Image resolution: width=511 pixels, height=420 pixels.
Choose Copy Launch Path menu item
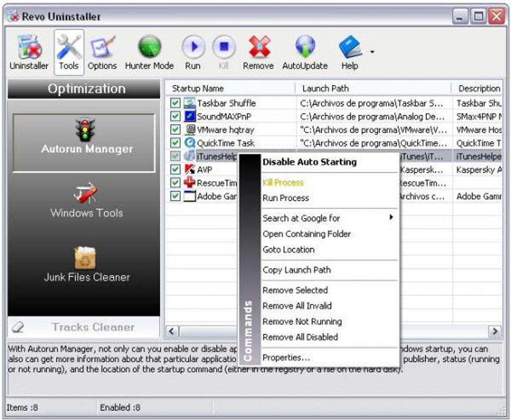tap(330, 270)
